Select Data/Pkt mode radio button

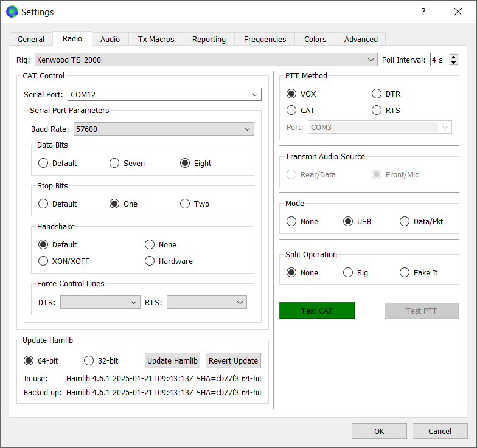click(405, 221)
